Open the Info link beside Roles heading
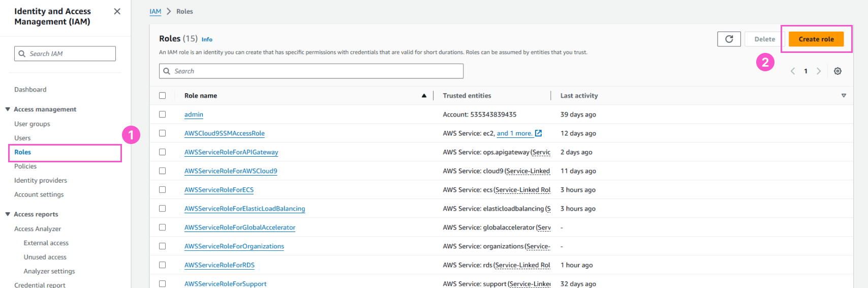868x288 pixels. (207, 39)
